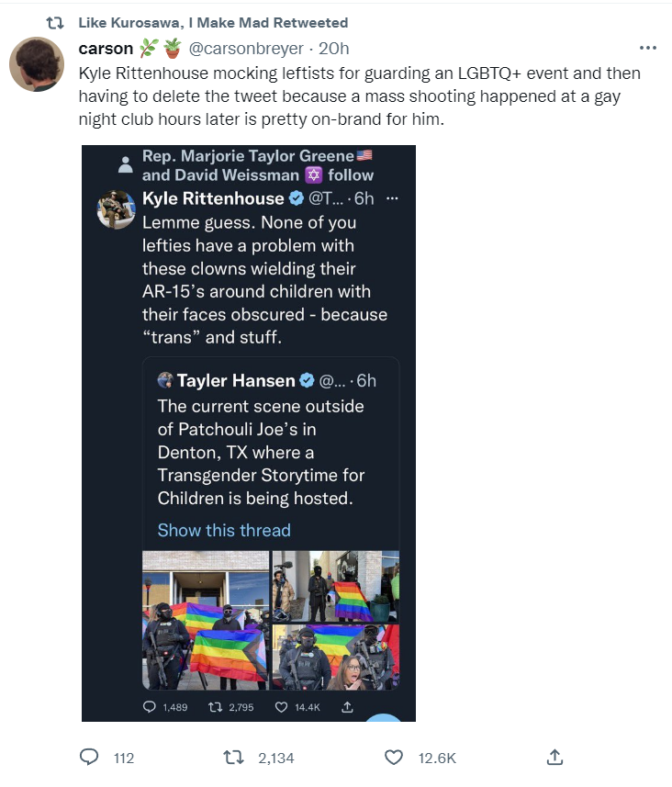Open the bottom-right photo with shocked woman

click(336, 657)
